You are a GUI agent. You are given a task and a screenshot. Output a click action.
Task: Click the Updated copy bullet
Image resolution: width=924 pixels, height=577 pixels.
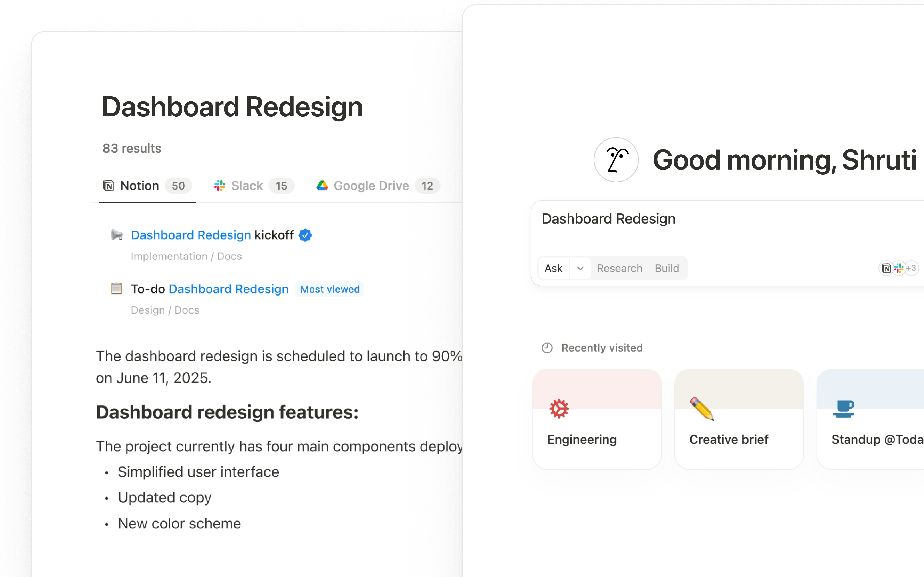click(x=165, y=498)
